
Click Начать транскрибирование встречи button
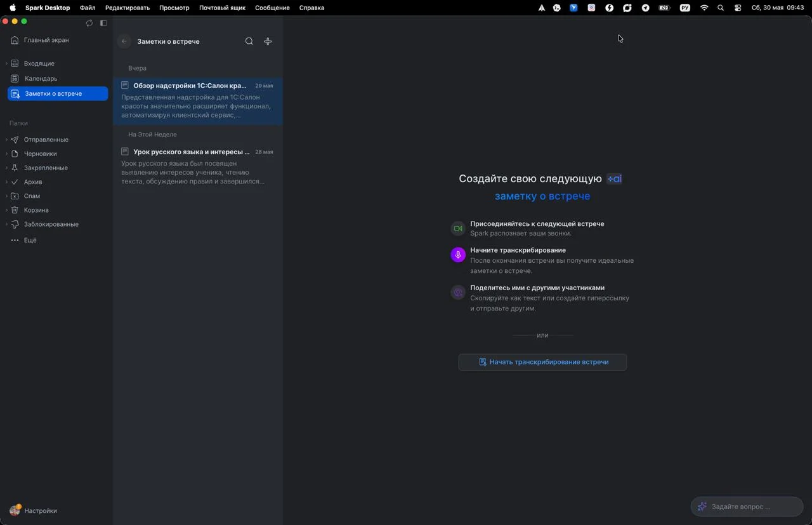(542, 362)
